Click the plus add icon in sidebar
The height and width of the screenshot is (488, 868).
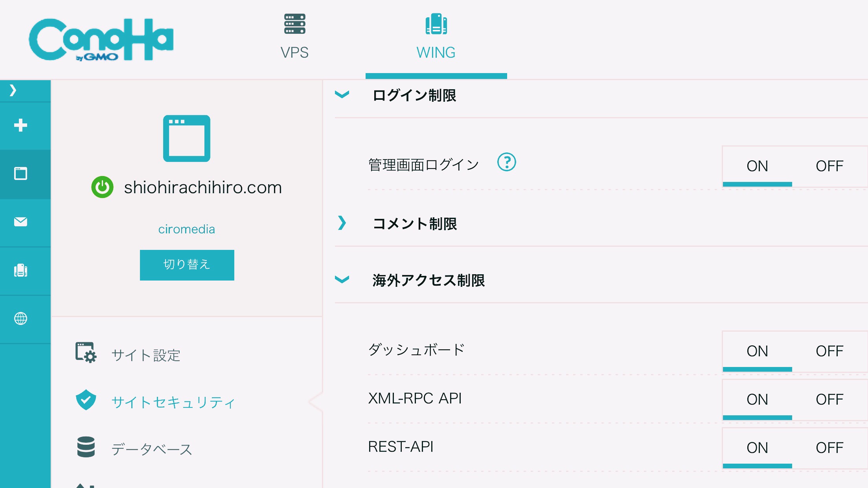20,125
